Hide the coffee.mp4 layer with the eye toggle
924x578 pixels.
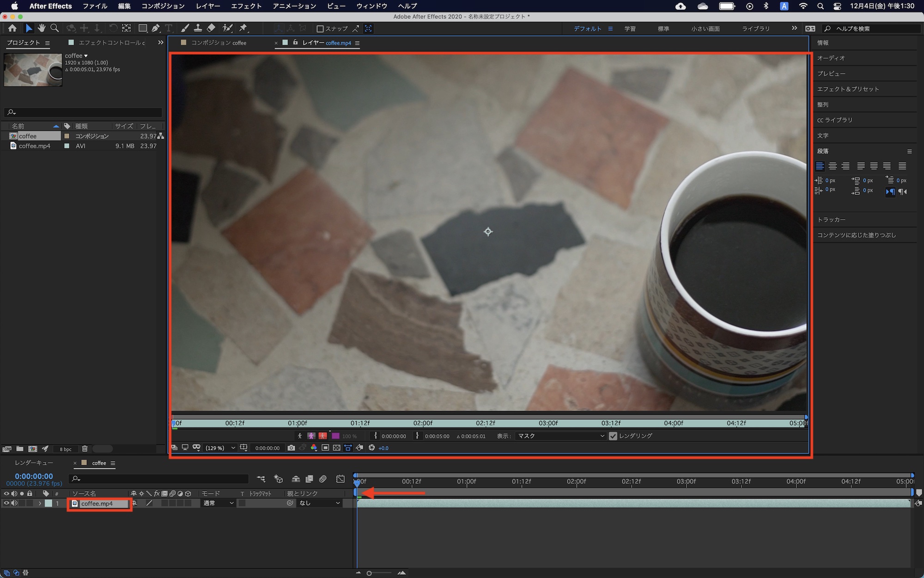[6, 503]
